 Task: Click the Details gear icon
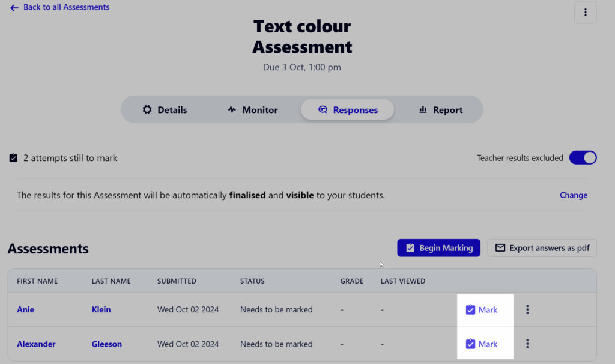point(147,109)
